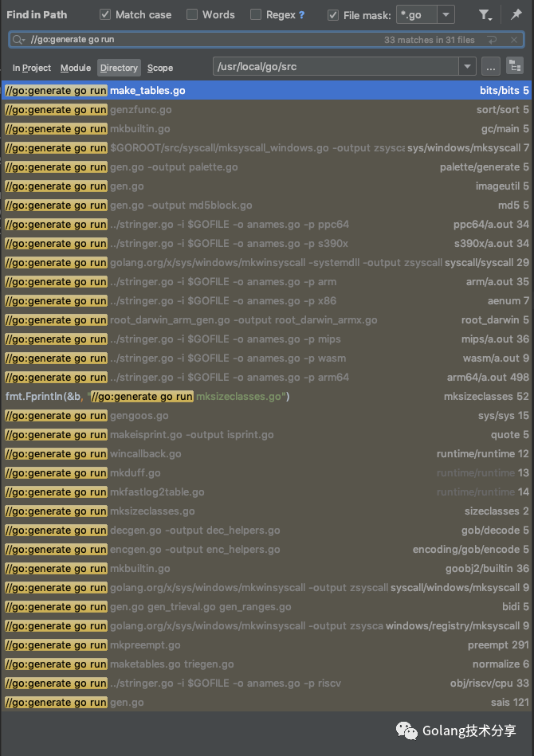Select the make_tables.go result in bits/bits
This screenshot has width=534, height=756.
click(x=266, y=91)
